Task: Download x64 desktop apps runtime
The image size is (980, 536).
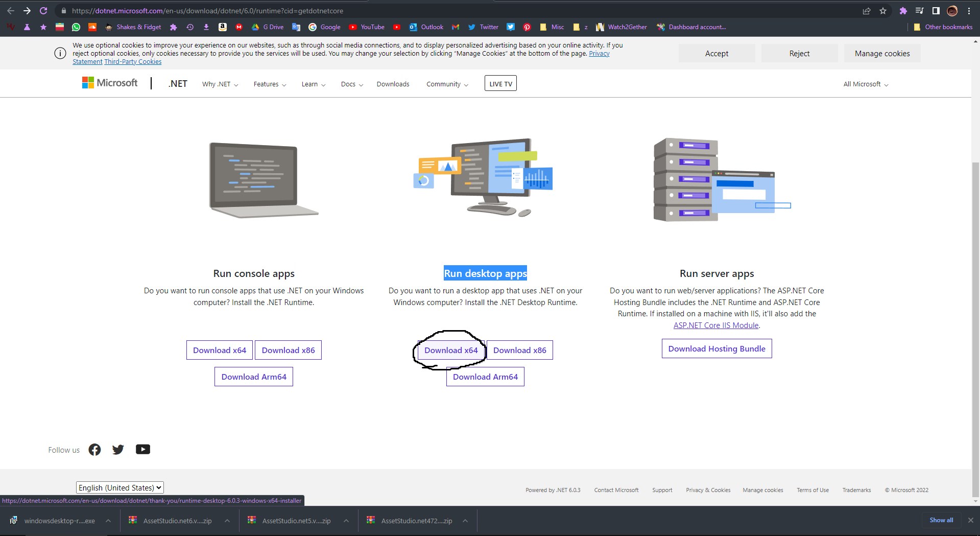Action: 451,350
